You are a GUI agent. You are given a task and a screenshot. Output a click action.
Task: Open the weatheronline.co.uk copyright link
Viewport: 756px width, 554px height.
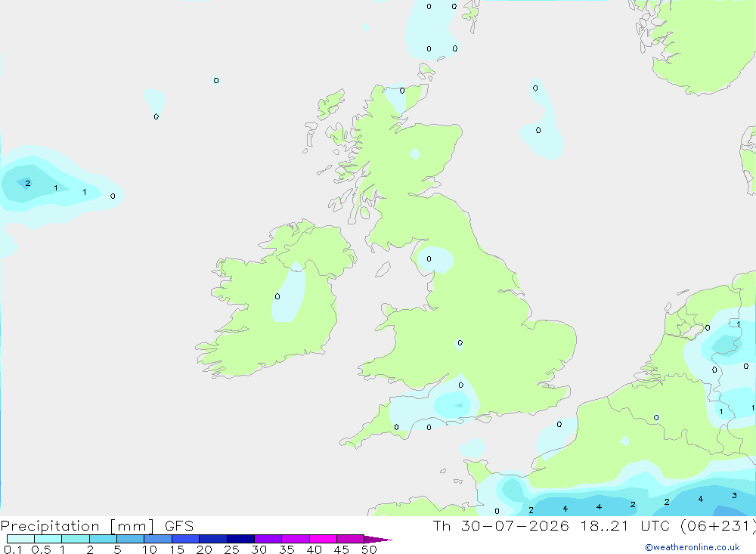coord(692,547)
